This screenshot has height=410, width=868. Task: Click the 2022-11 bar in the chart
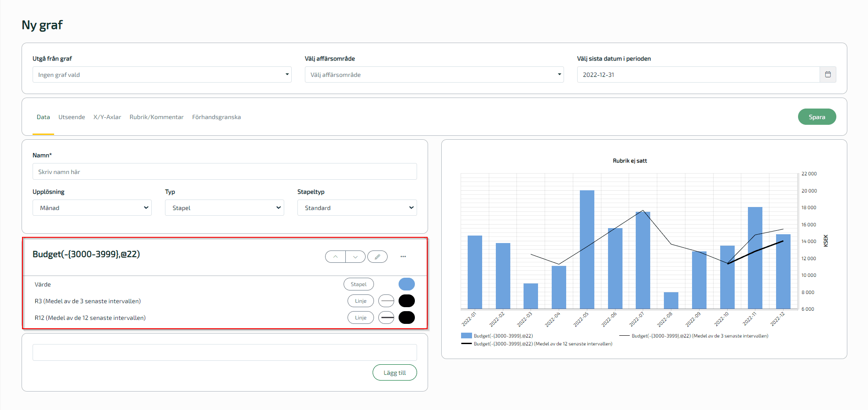[x=755, y=258]
